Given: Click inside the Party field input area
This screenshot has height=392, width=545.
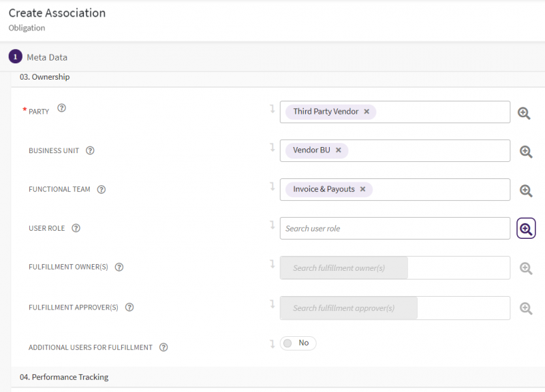Looking at the screenshot, I should (x=441, y=112).
